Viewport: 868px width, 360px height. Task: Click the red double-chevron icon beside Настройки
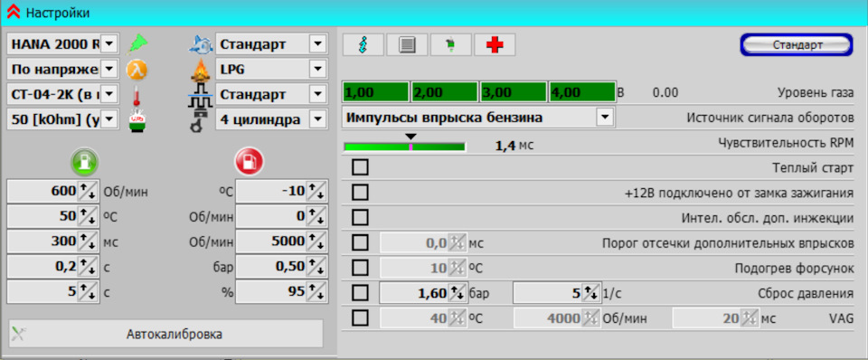(x=13, y=12)
